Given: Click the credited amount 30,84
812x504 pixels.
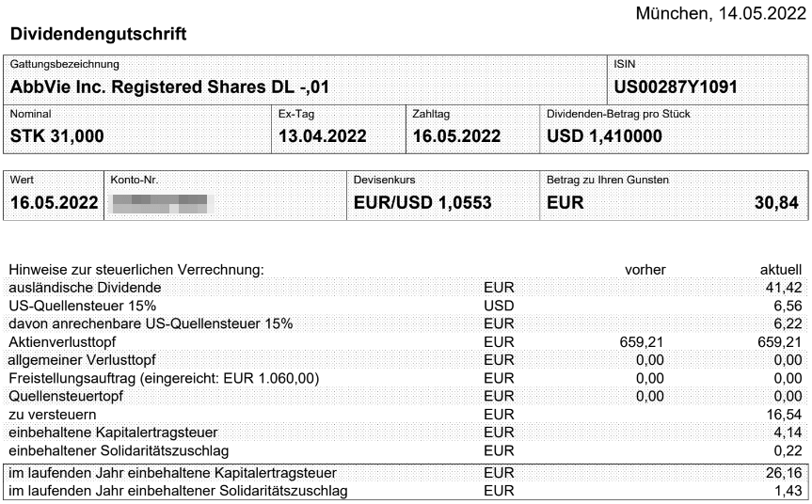Looking at the screenshot, I should (776, 202).
